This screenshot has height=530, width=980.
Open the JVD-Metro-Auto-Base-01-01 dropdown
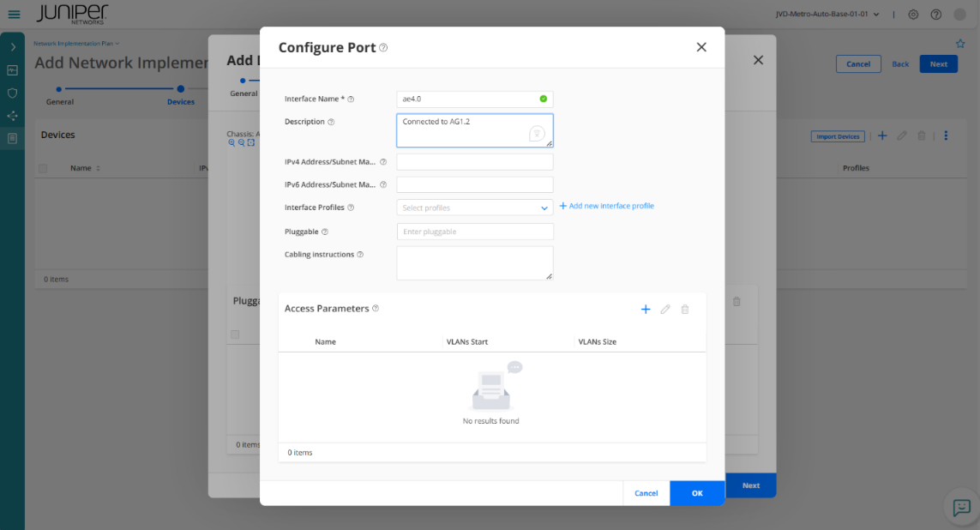(827, 14)
